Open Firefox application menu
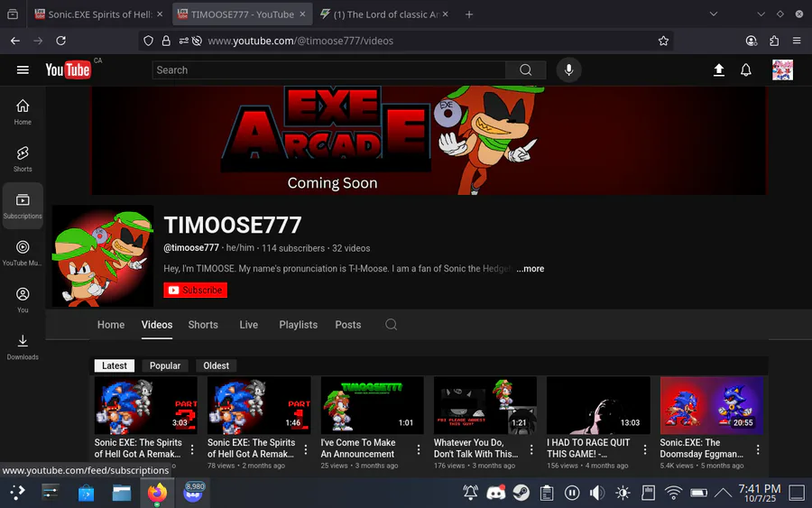Image resolution: width=812 pixels, height=508 pixels. tap(797, 41)
